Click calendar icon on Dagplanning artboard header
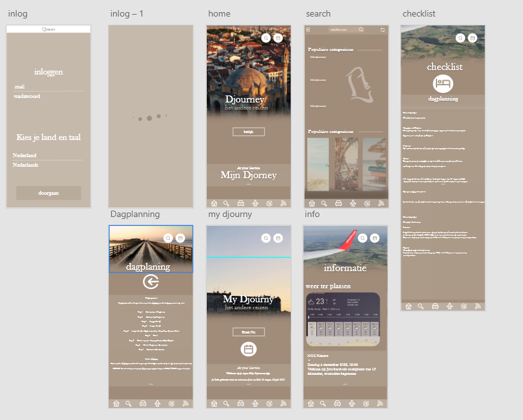Image resolution: width=523 pixels, height=420 pixels. click(x=180, y=238)
